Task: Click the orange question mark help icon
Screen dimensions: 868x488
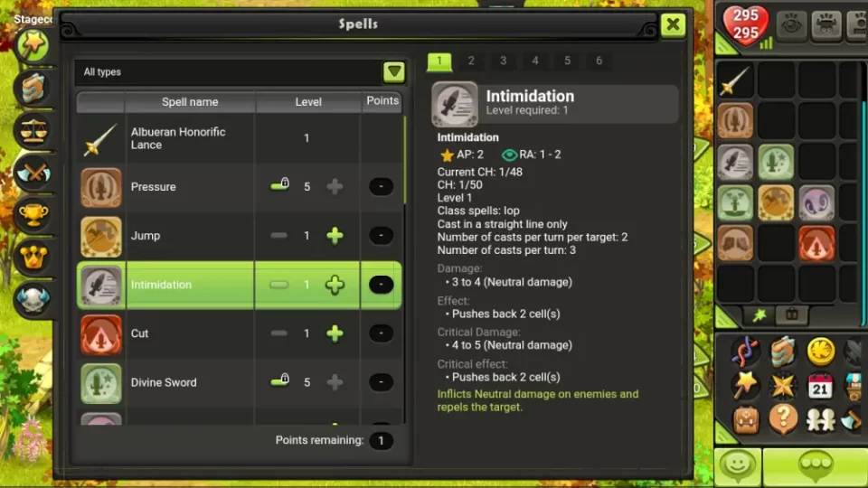Action: pyautogui.click(x=783, y=418)
